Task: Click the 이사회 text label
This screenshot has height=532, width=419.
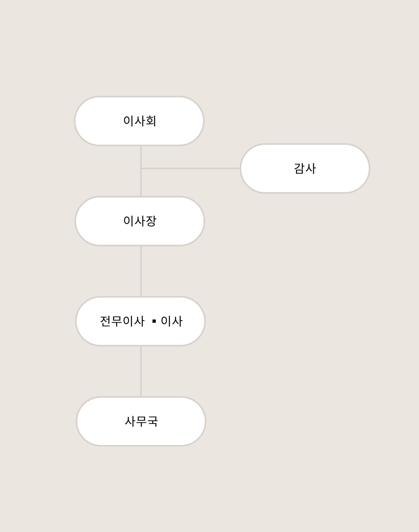Action: coord(140,121)
